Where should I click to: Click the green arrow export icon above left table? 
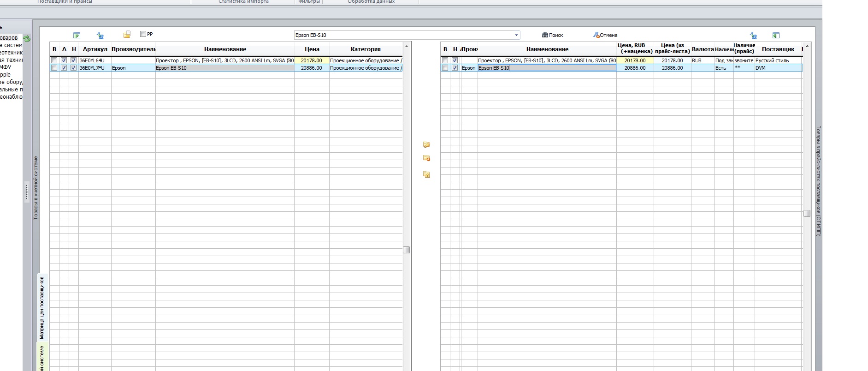77,35
